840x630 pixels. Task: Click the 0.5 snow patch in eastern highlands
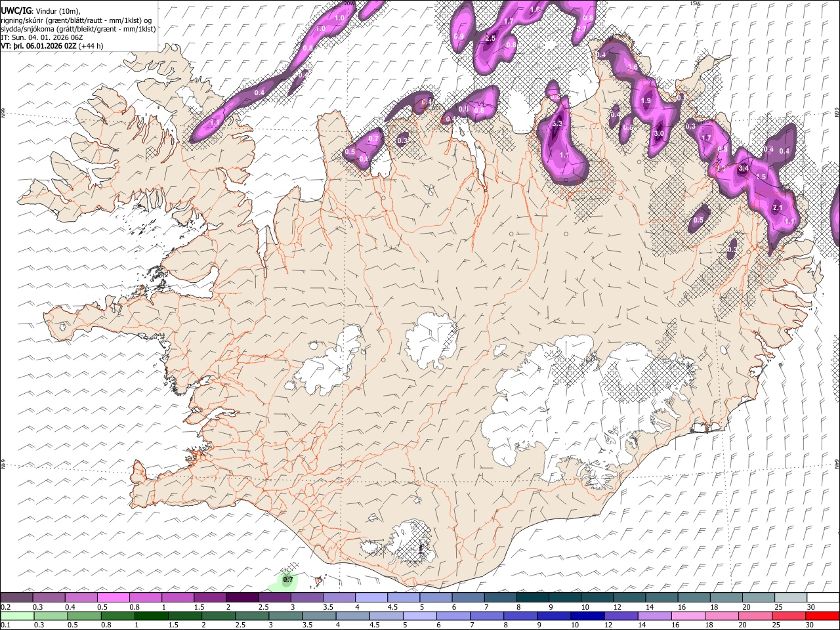click(698, 220)
